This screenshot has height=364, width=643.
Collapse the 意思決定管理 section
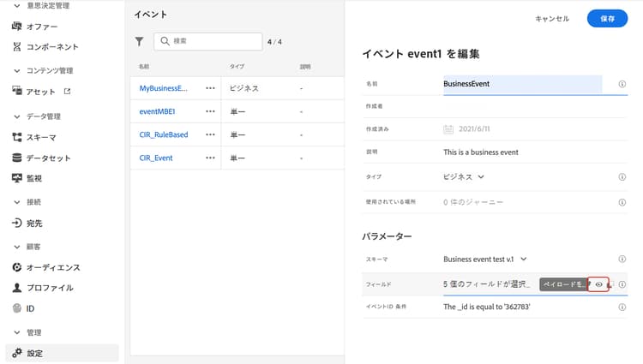pyautogui.click(x=17, y=6)
